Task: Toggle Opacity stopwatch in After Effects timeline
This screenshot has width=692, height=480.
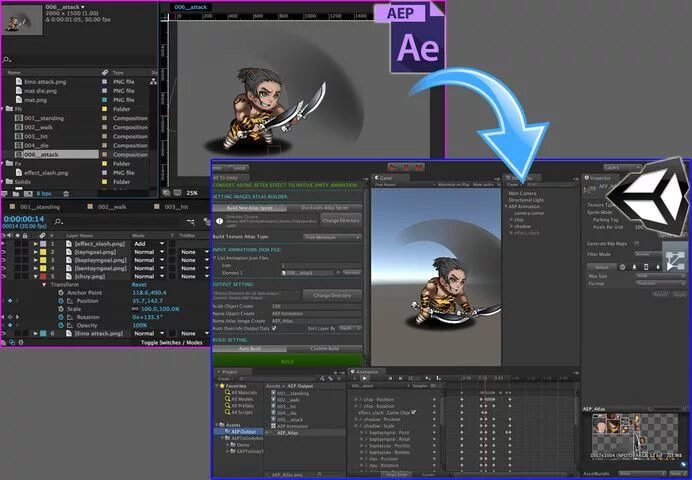Action: click(x=61, y=325)
